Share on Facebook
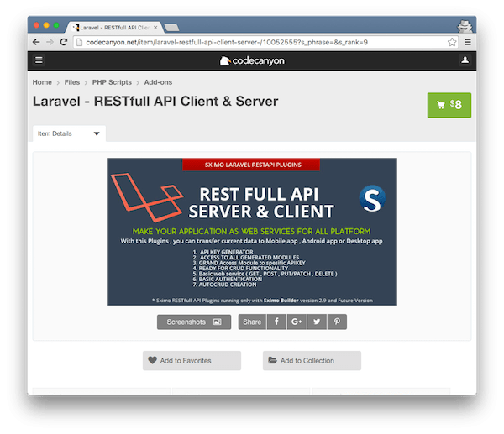The height and width of the screenshot is (434, 504). click(x=276, y=322)
